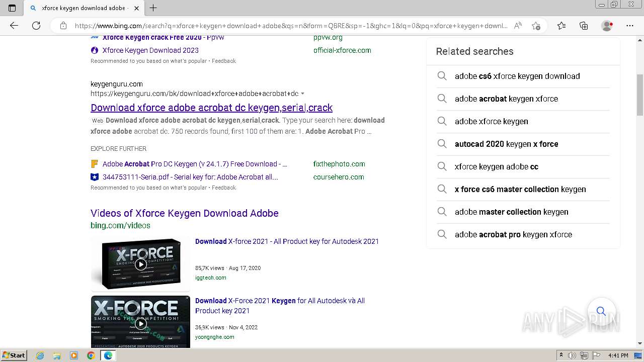Open 'Xforce Keygen Download 2023' link
Viewport: 644px width, 362px height.
(150, 50)
